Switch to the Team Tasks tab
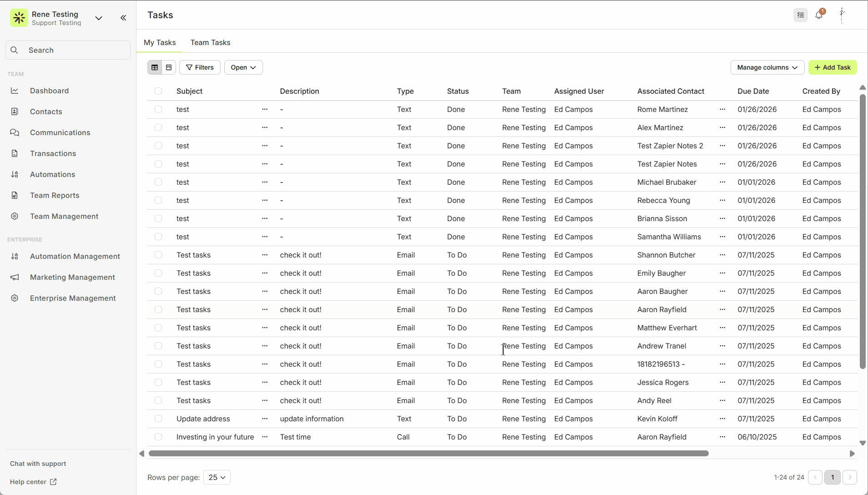868x495 pixels. click(210, 42)
